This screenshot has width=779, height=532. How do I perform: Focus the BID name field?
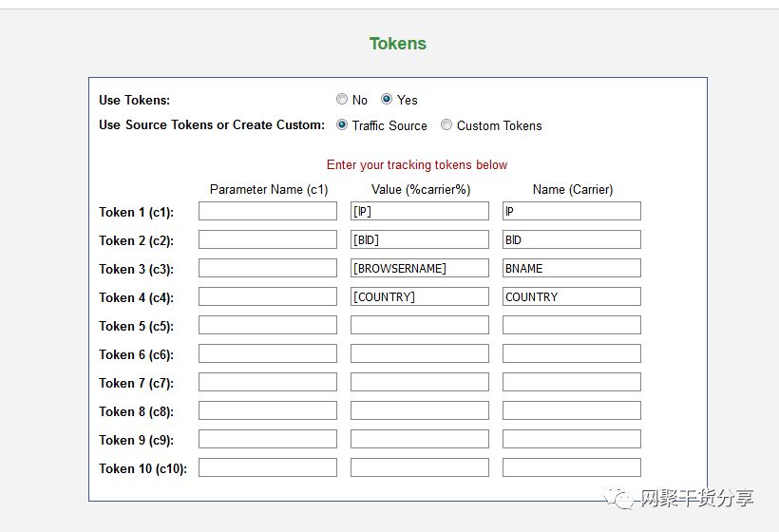(x=572, y=239)
